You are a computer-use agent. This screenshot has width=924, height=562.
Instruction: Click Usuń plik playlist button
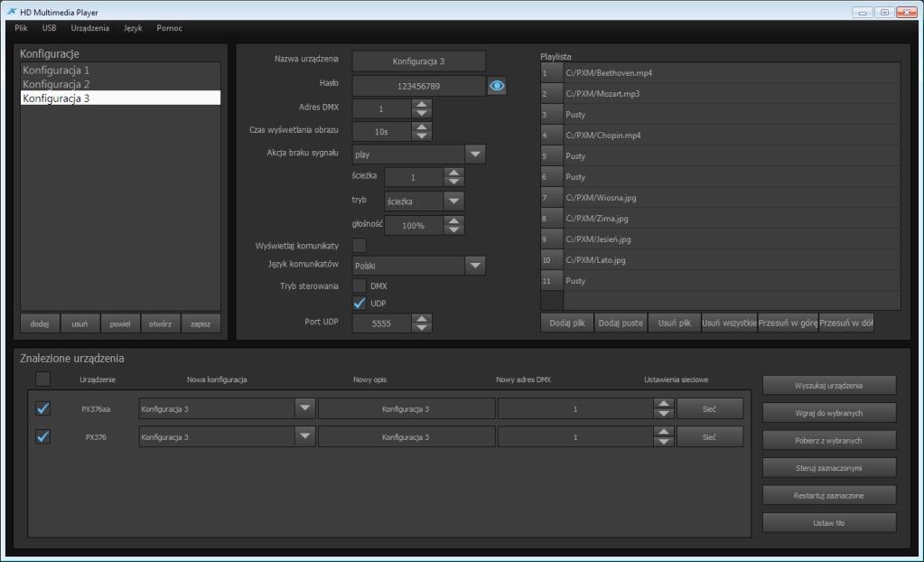(x=674, y=323)
